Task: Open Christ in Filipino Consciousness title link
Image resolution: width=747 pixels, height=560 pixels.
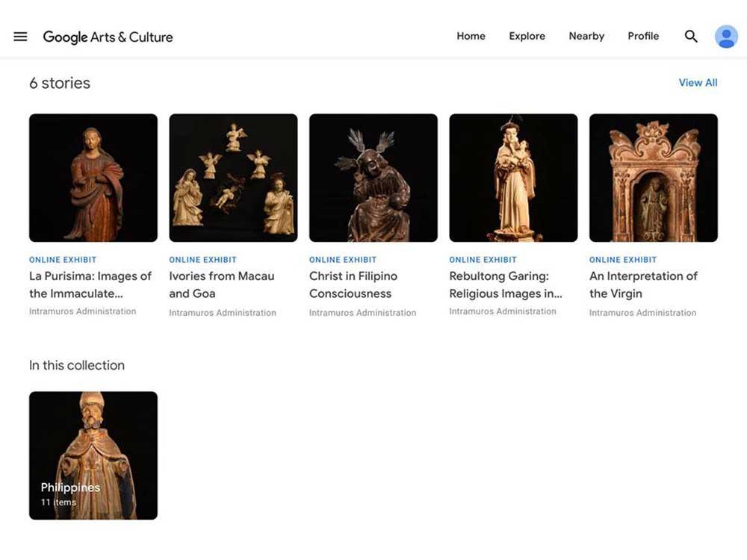Action: coord(353,284)
